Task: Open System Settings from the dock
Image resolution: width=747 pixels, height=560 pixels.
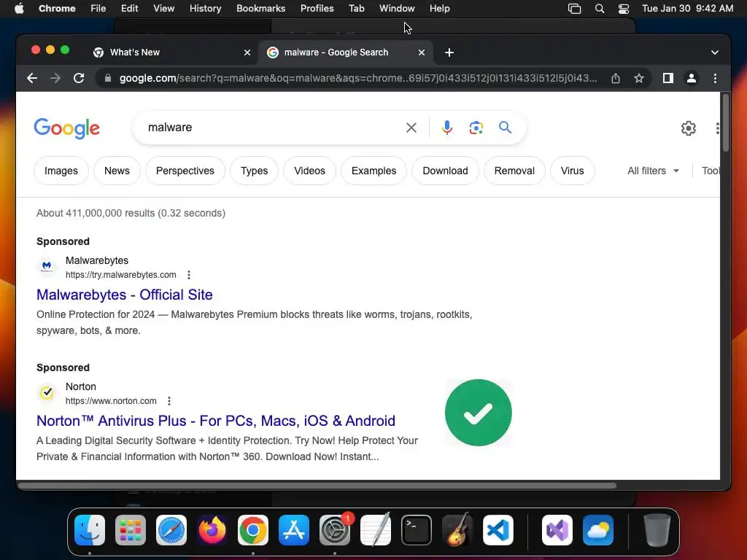Action: click(335, 530)
